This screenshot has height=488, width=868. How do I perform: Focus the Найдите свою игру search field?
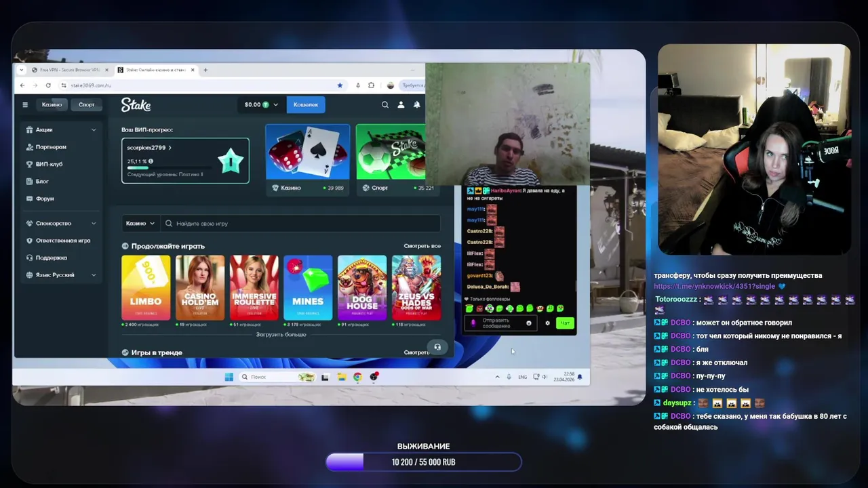tap(302, 223)
